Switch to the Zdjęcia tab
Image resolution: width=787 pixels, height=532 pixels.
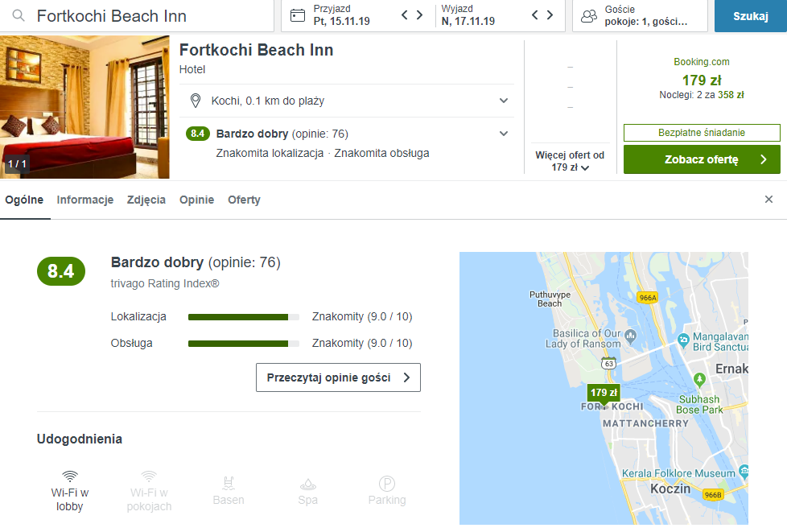[146, 200]
